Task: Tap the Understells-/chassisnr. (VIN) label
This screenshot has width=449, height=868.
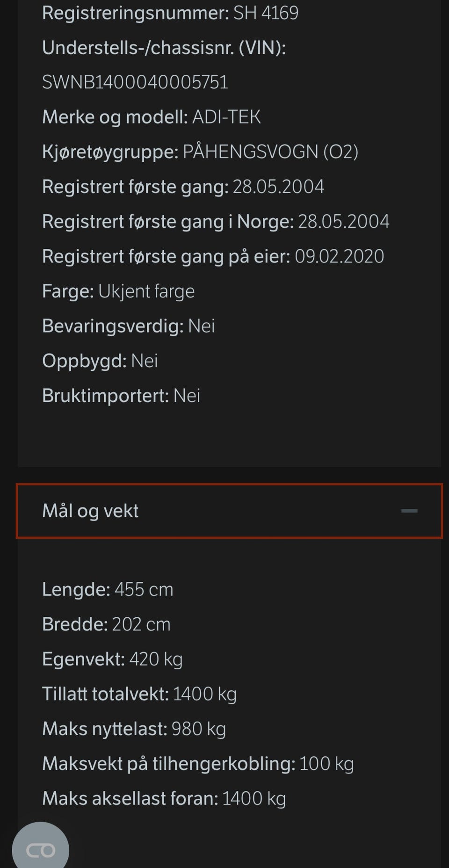Action: click(x=164, y=48)
